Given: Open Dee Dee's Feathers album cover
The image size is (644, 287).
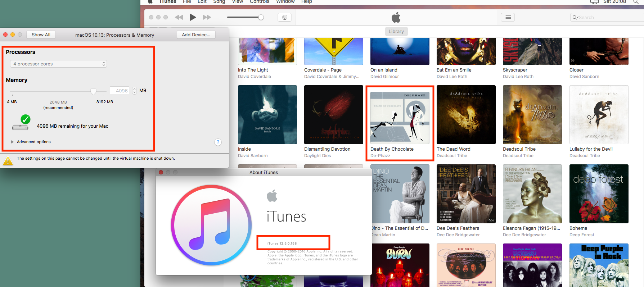Looking at the screenshot, I should point(466,194).
